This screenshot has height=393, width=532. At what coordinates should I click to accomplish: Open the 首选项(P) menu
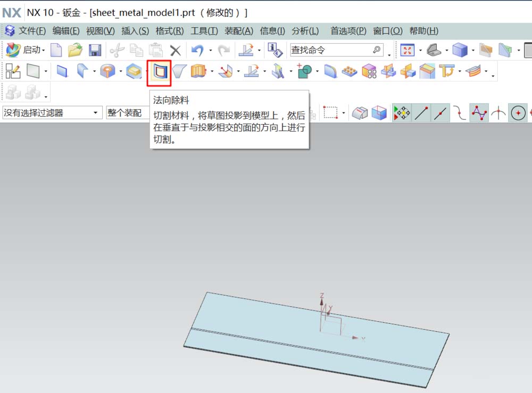click(348, 31)
